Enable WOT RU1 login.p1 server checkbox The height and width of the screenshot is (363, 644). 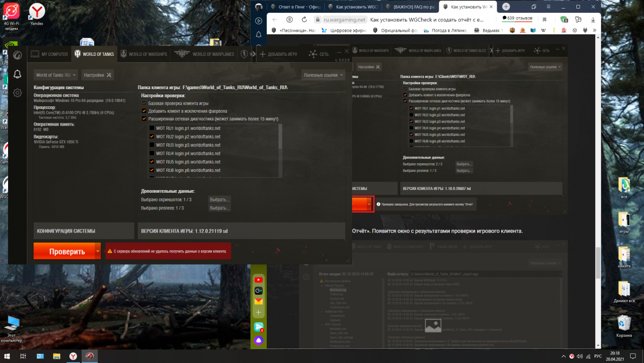click(x=152, y=128)
